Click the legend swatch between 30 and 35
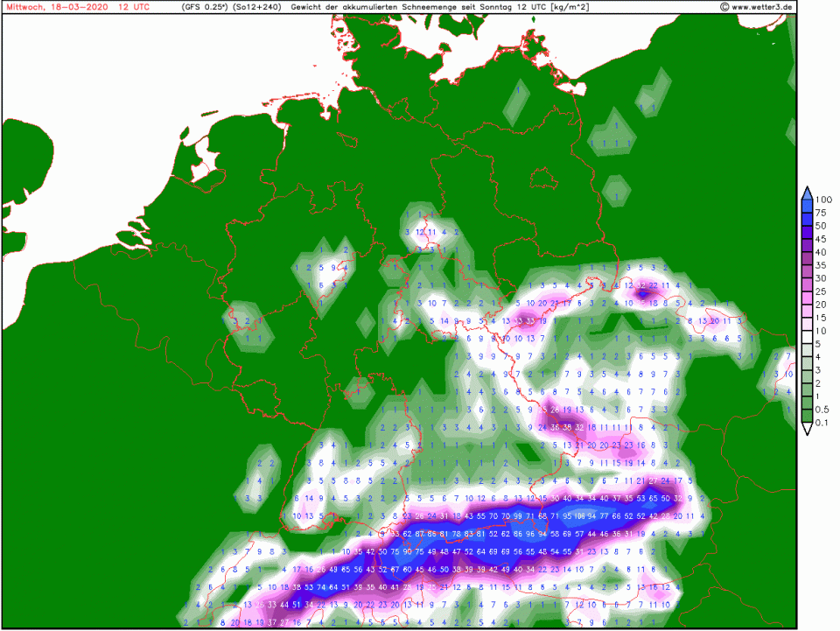 coord(806,271)
